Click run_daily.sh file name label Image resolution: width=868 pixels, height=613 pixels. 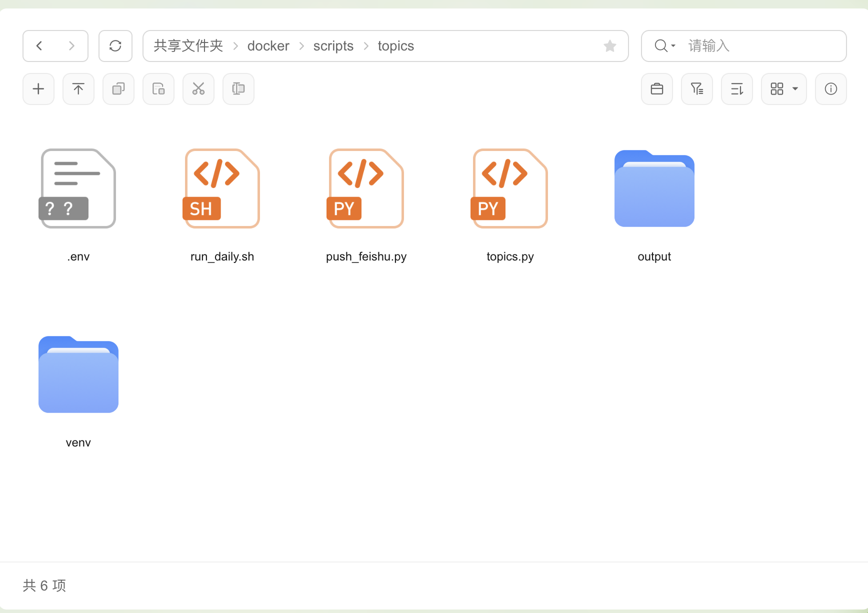click(222, 256)
